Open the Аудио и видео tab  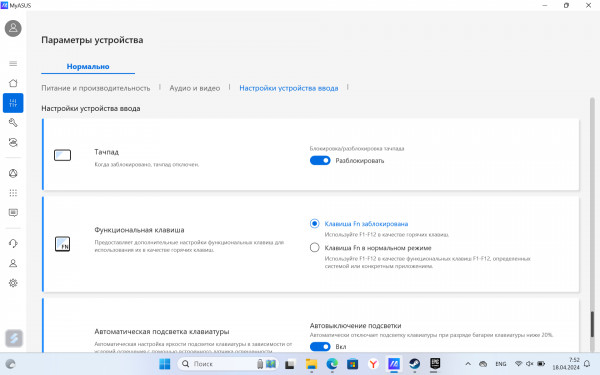195,88
